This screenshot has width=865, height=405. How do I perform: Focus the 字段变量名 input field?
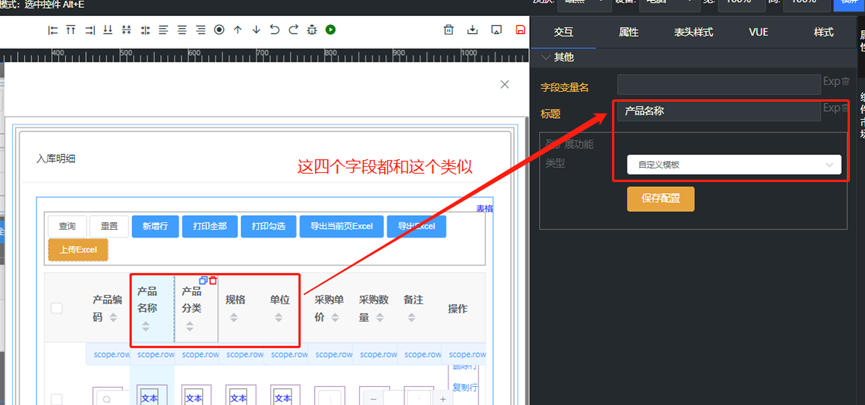(x=719, y=84)
